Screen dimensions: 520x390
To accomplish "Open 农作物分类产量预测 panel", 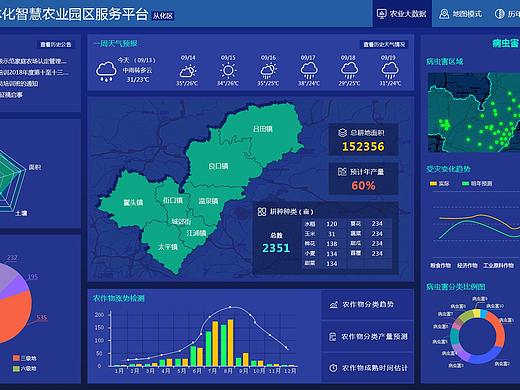I will coord(367,337).
